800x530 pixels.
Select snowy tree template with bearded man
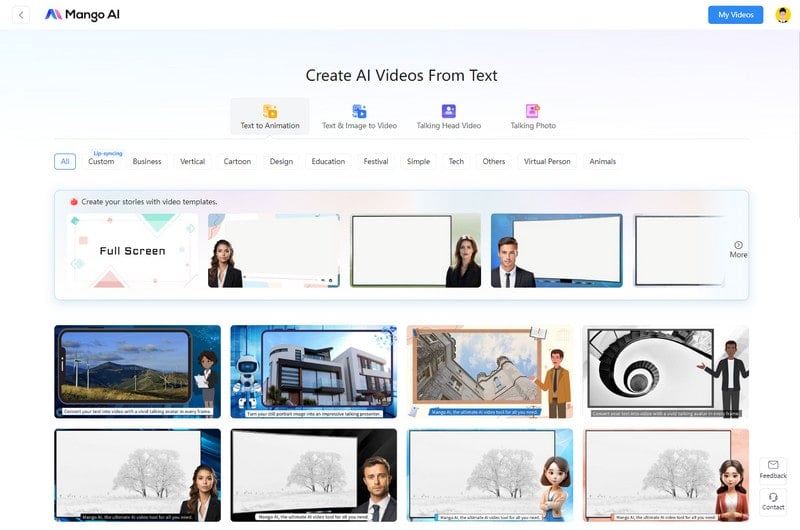pos(314,475)
